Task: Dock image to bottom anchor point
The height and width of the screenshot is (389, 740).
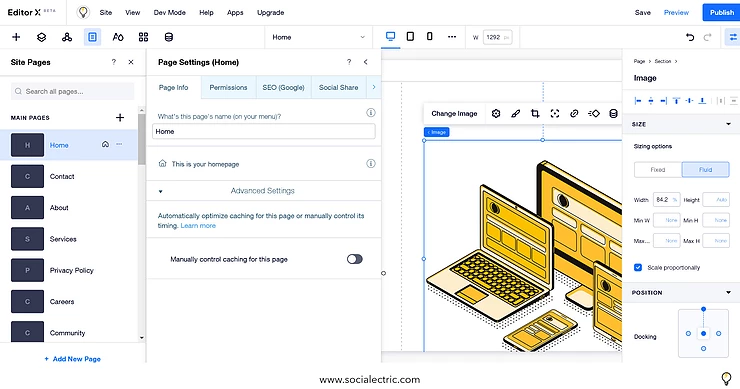Action: pos(703,348)
